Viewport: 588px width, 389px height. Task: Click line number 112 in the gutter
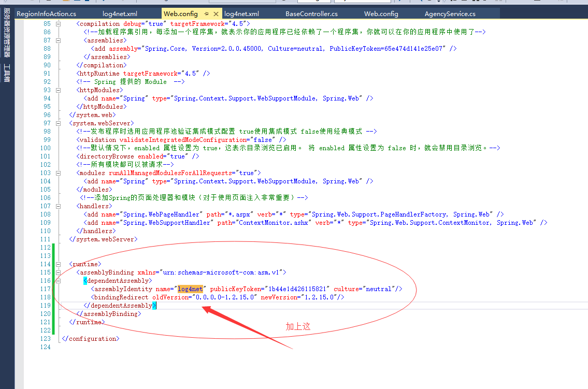point(46,248)
